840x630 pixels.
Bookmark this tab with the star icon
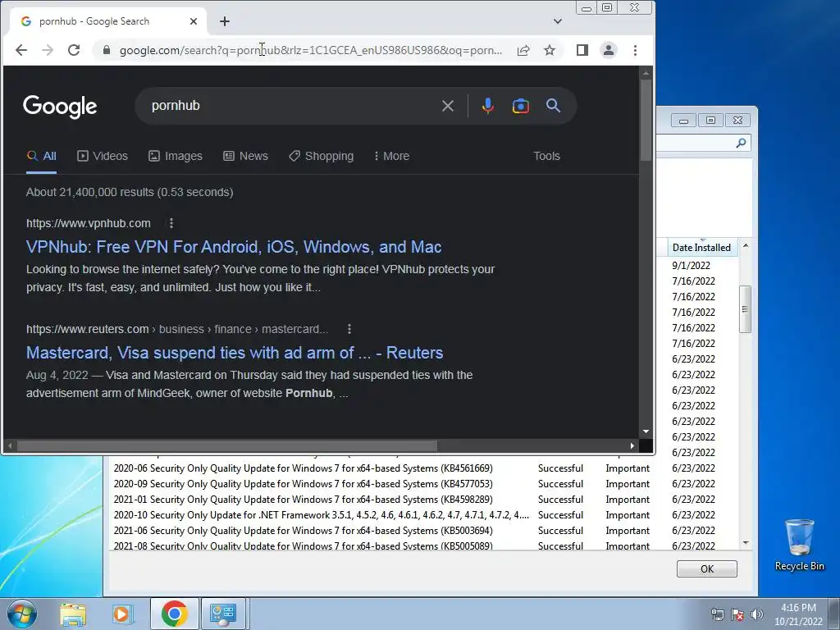(x=549, y=50)
